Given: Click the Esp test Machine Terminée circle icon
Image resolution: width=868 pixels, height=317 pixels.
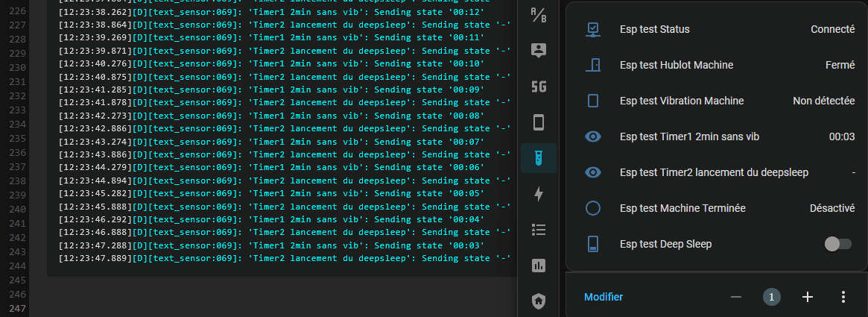Looking at the screenshot, I should [593, 208].
